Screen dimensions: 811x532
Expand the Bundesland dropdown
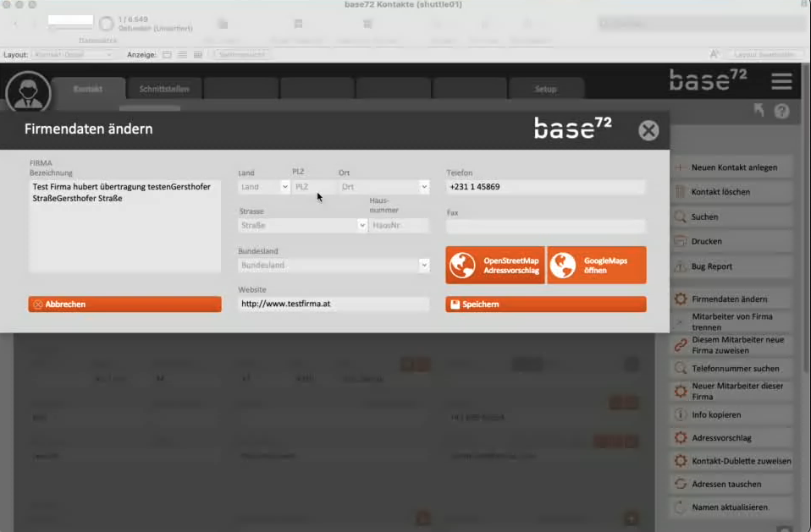pos(424,266)
